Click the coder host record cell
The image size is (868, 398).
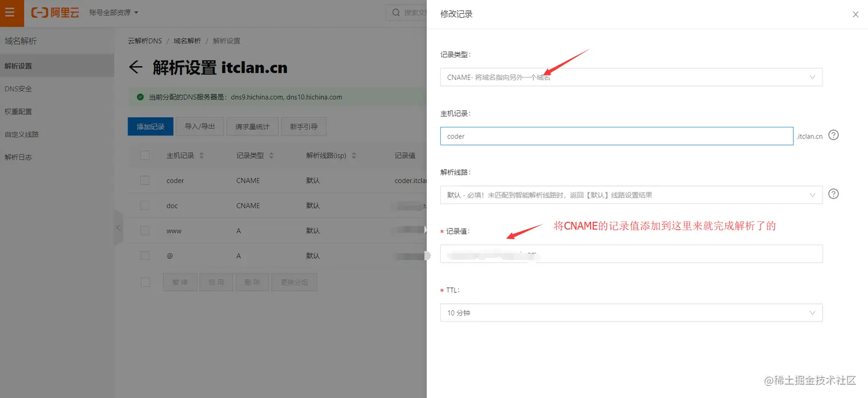tap(175, 180)
